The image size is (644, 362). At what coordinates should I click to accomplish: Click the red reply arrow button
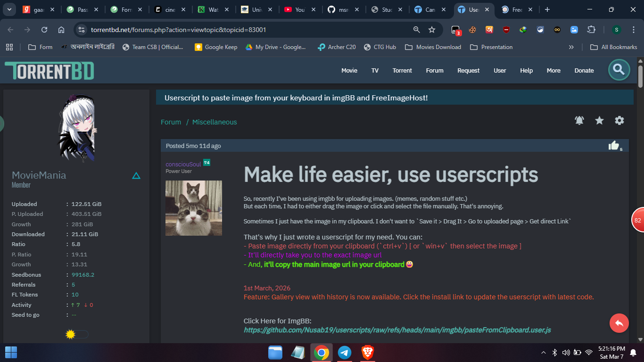pyautogui.click(x=619, y=323)
